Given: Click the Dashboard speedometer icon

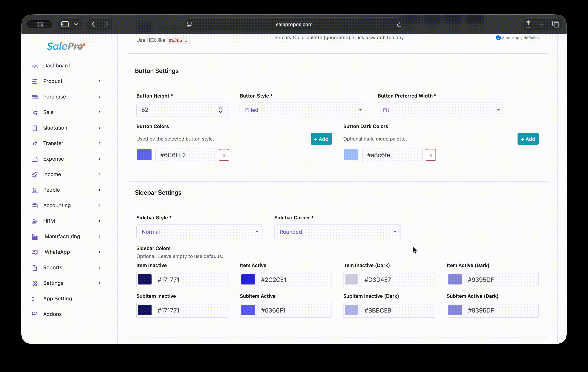Looking at the screenshot, I should 35,66.
